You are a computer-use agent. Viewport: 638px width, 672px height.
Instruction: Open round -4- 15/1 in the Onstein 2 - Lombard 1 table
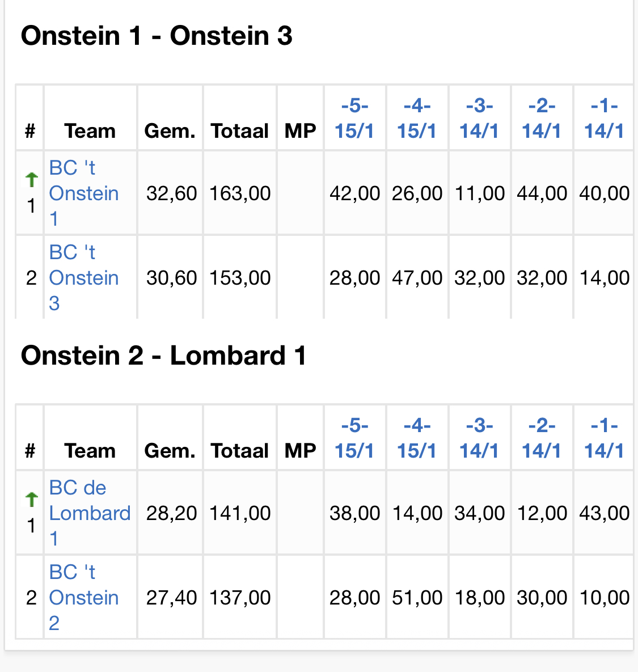(x=417, y=438)
